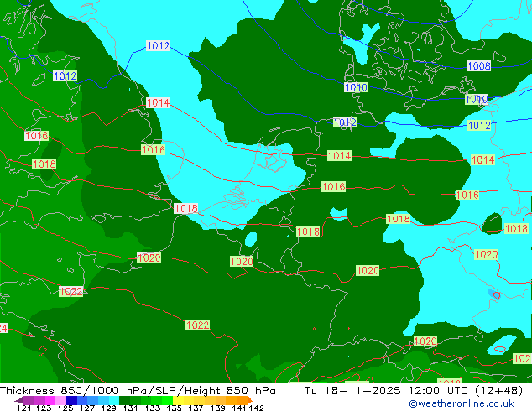
Task: Click the legend value 127
Action: point(87,408)
